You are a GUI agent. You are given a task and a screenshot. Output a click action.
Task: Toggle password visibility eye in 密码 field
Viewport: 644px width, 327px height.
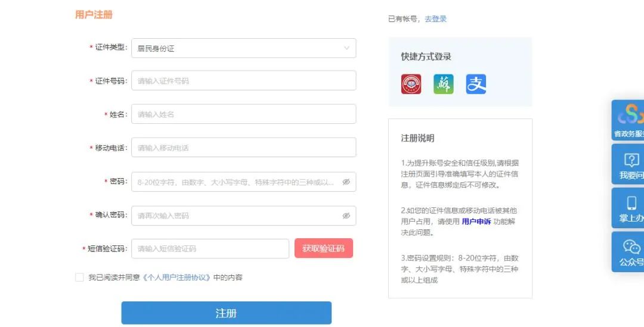[x=346, y=182]
